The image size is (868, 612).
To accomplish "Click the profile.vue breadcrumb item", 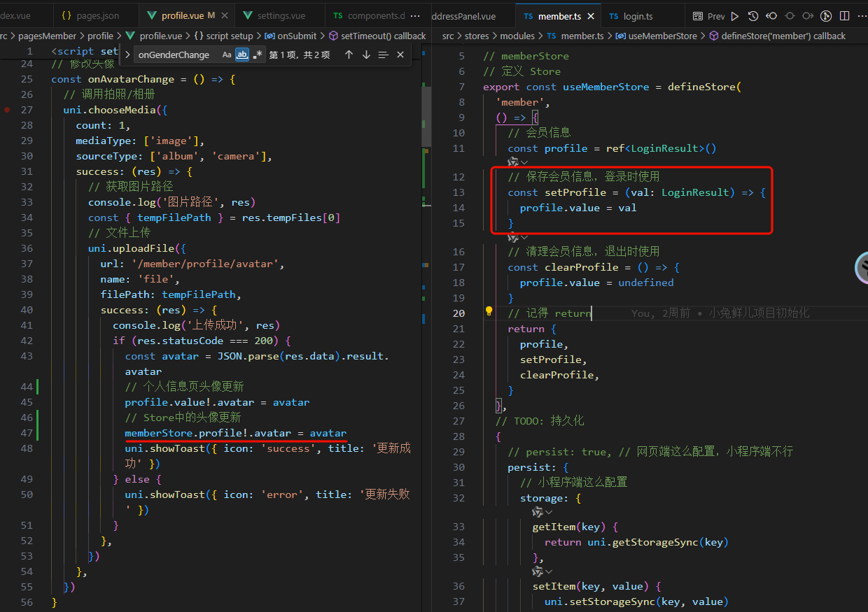I will tap(154, 36).
